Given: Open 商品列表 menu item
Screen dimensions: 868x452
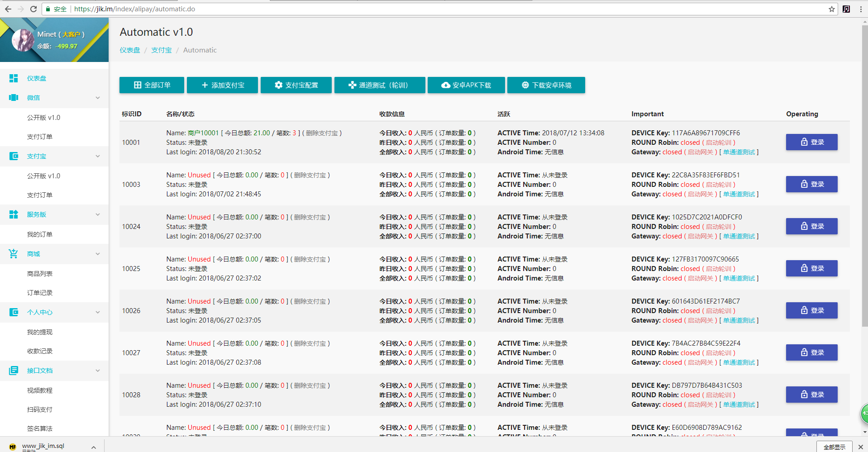Looking at the screenshot, I should pos(40,274).
